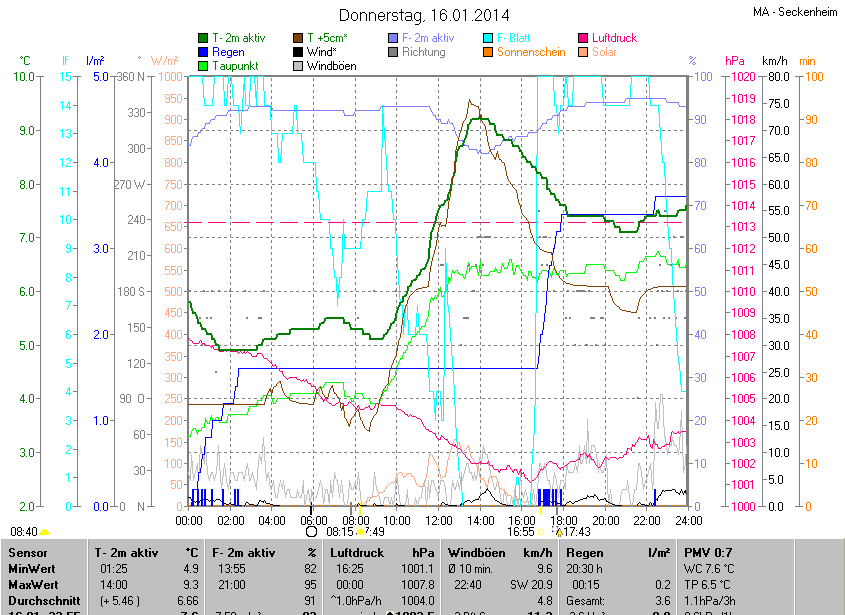
Task: Click the blue Regen legend square
Action: (x=204, y=52)
